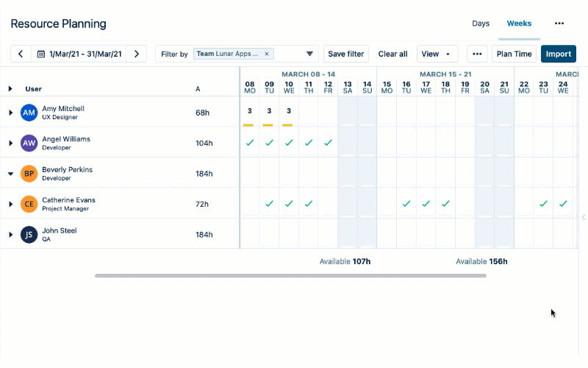
Task: Click Catherine Evans' Tuesday 09 checkmark
Action: tap(269, 204)
